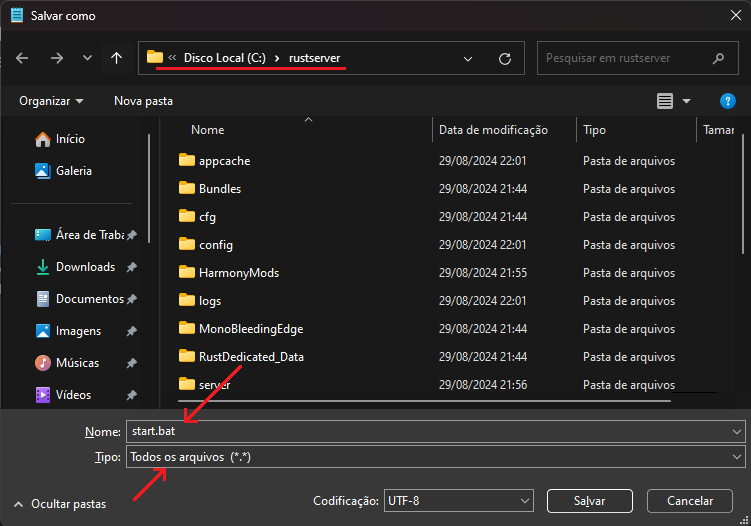Click the pin icon next to Imagens

132,331
